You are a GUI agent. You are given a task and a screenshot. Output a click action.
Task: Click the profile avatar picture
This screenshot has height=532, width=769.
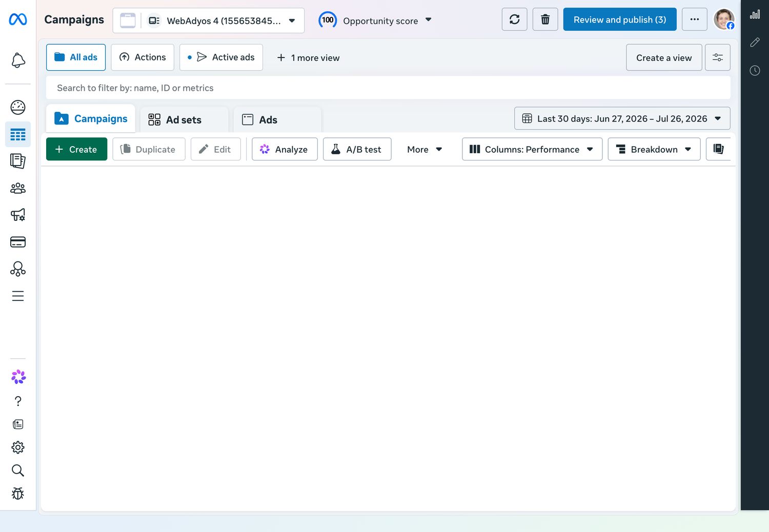[x=724, y=19]
